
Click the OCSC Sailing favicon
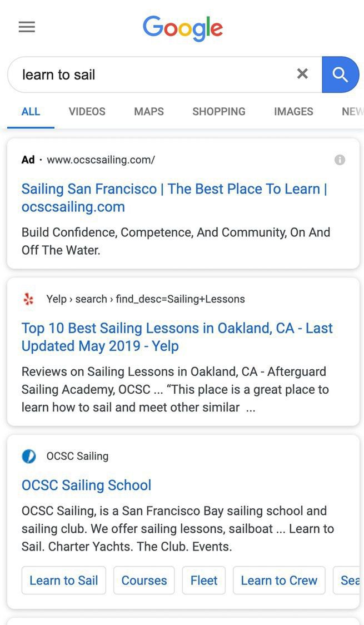28,457
